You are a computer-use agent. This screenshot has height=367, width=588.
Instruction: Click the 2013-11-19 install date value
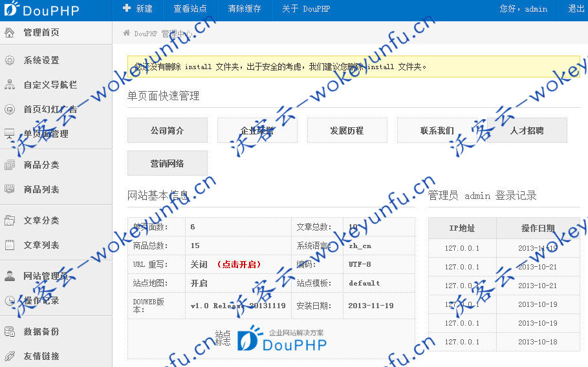(x=371, y=306)
